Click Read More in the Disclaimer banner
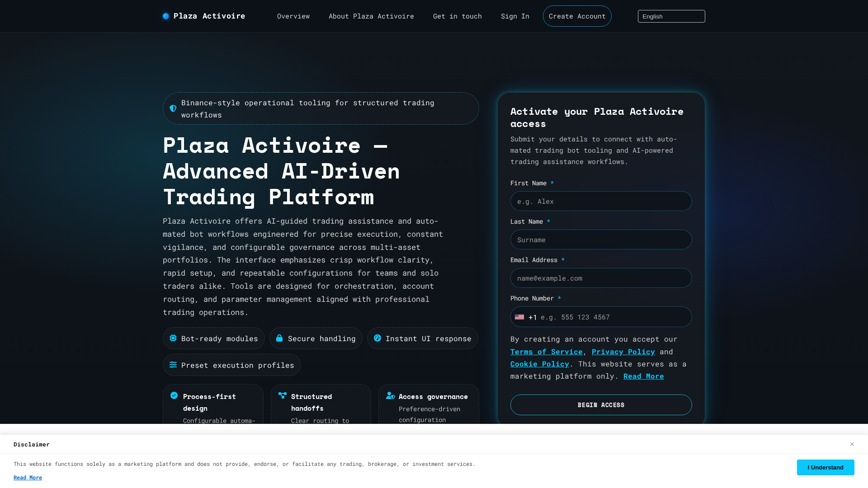Screen dimensions: 868x488 pos(28,478)
